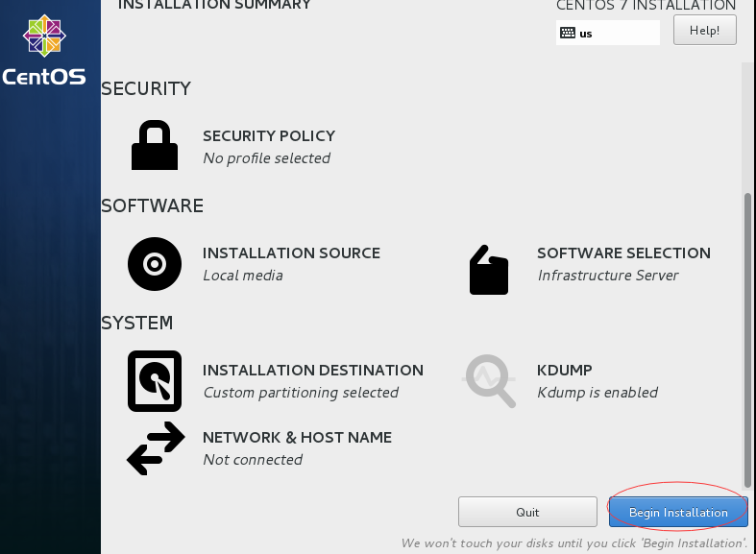Open the NETWORK & HOST NAME label
The width and height of the screenshot is (756, 554).
coord(297,438)
